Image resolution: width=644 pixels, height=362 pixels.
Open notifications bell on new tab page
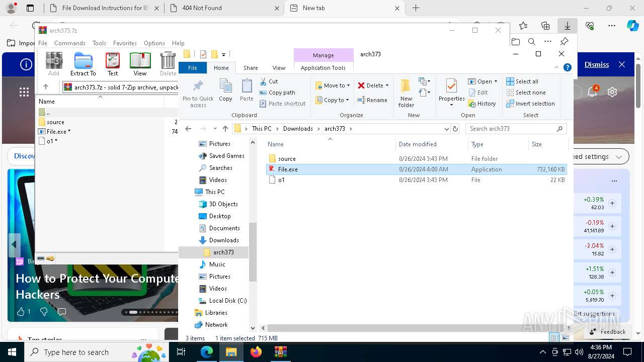592,92
